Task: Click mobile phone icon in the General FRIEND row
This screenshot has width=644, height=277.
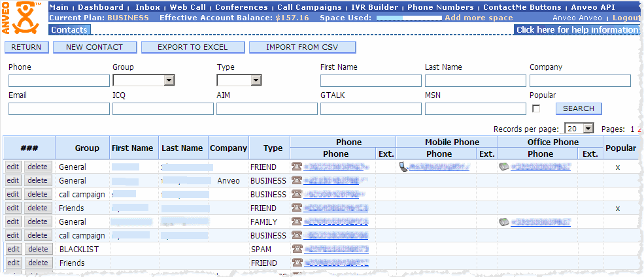Action: tap(403, 167)
